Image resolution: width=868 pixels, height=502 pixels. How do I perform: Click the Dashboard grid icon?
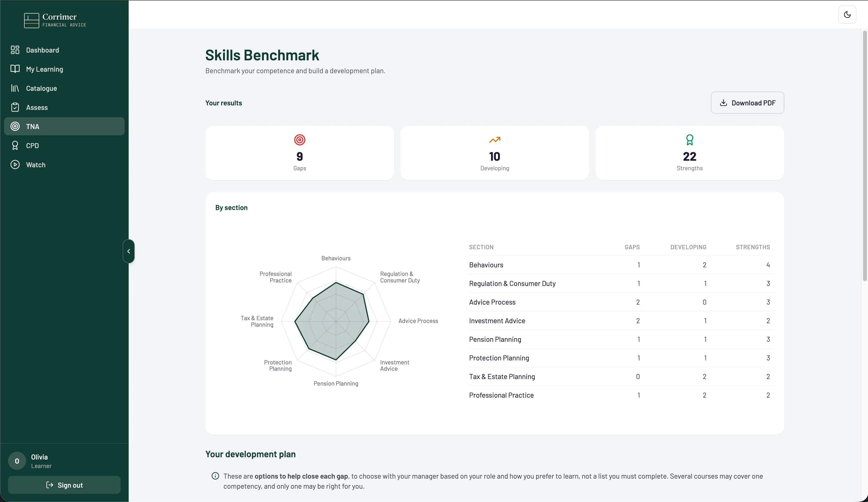point(15,50)
